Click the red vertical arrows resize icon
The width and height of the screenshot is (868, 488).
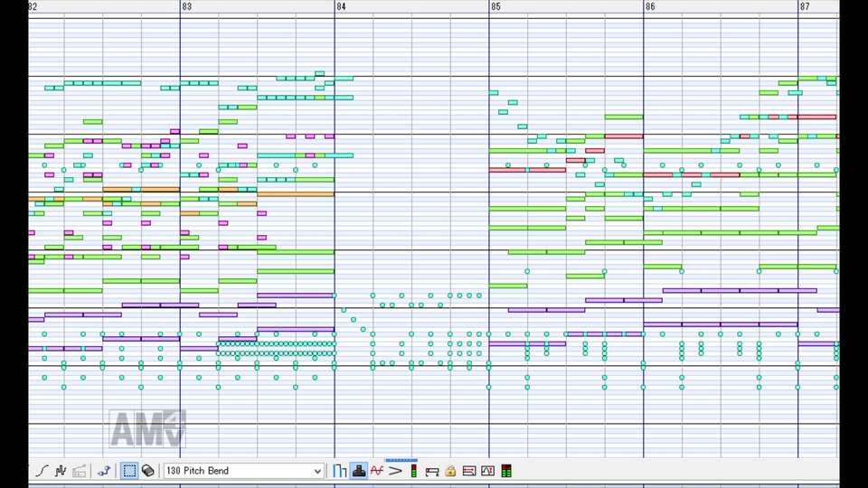coord(487,471)
